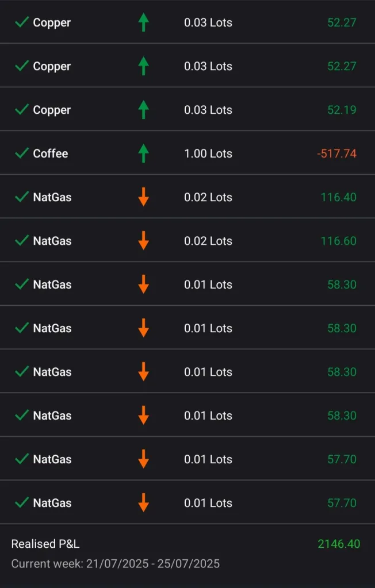Click 0.02 Lots on NatGas 116.60 row
Viewport: 375px width, 588px height.
(x=208, y=241)
